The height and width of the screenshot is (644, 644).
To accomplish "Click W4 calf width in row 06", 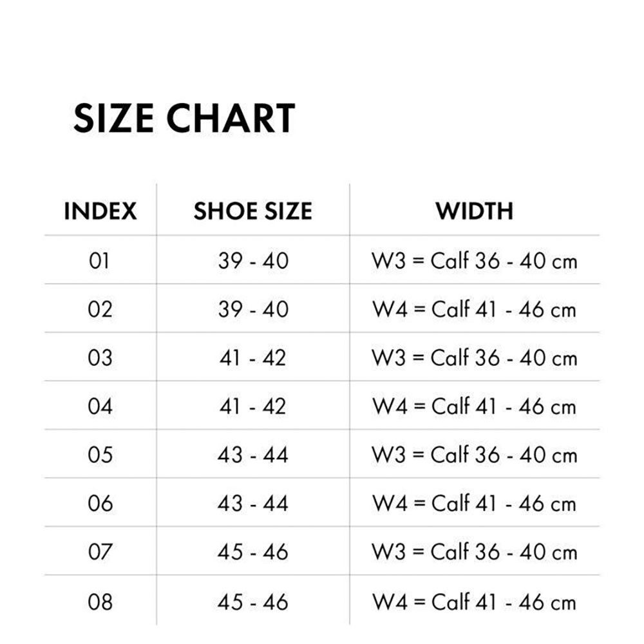I will tap(475, 503).
